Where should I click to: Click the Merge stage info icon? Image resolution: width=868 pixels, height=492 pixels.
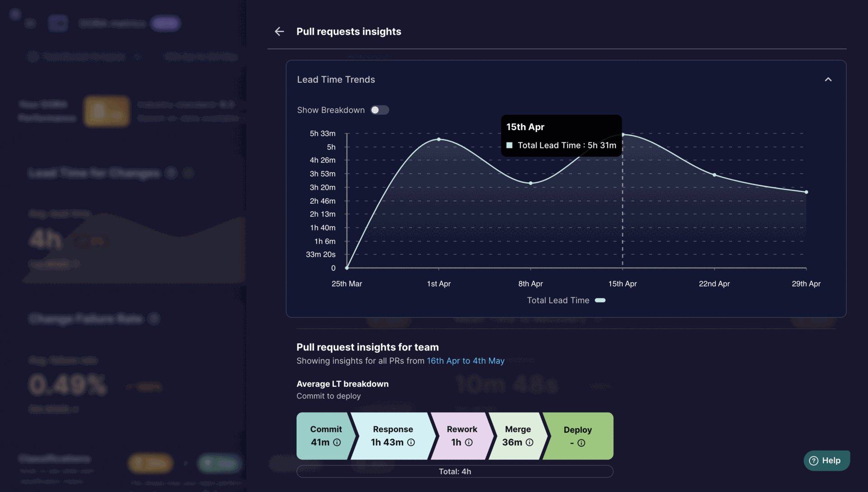point(528,443)
